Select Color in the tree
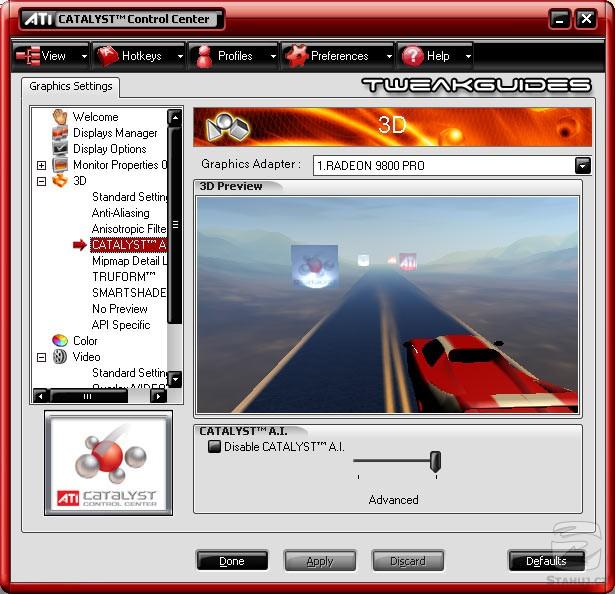The width and height of the screenshot is (615, 594). coord(85,341)
